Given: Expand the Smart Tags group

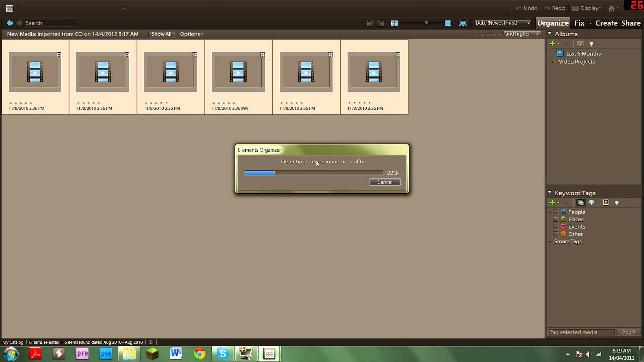Looking at the screenshot, I should pos(550,242).
